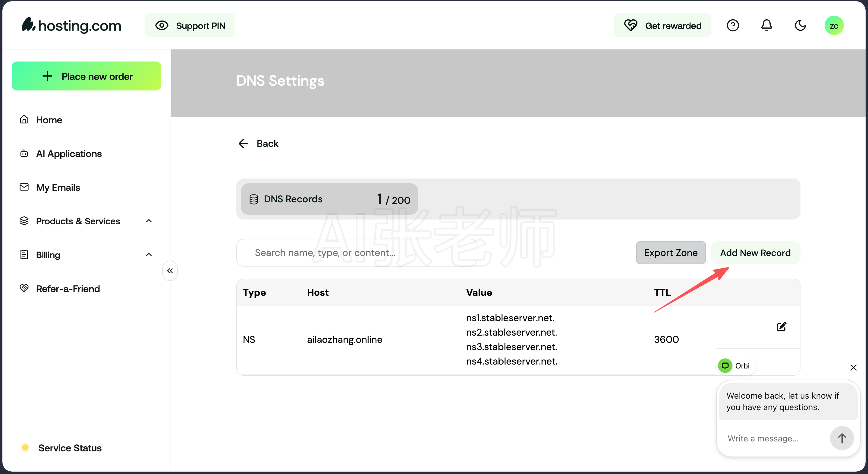868x474 pixels.
Task: Select the ailaozhang.online host cell
Action: tap(345, 340)
